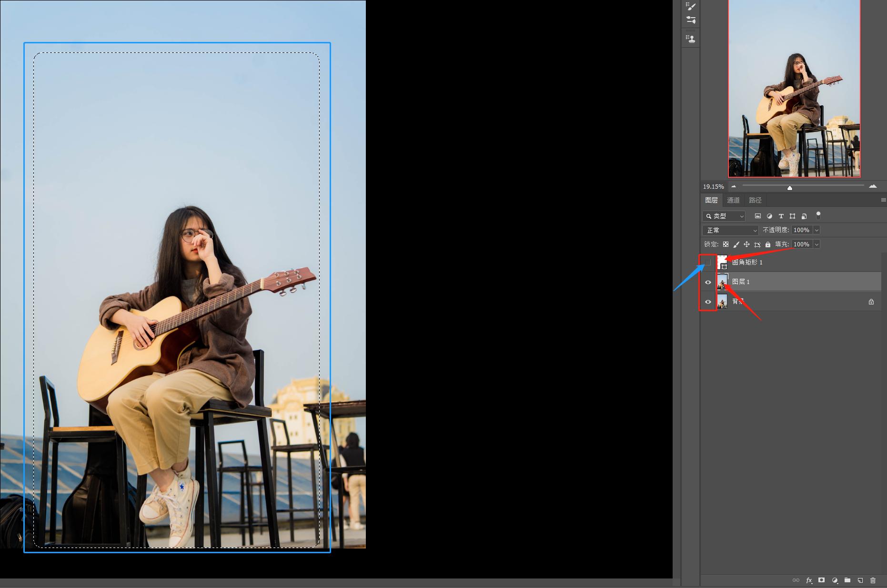
Task: Add a layer mask using the mask icon
Action: point(821,580)
